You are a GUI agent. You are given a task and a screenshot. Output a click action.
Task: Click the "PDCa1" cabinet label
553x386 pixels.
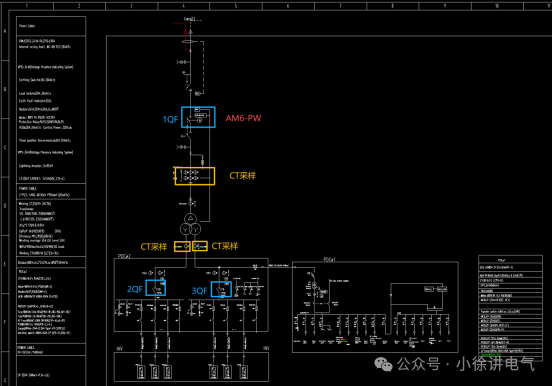pyautogui.click(x=329, y=259)
